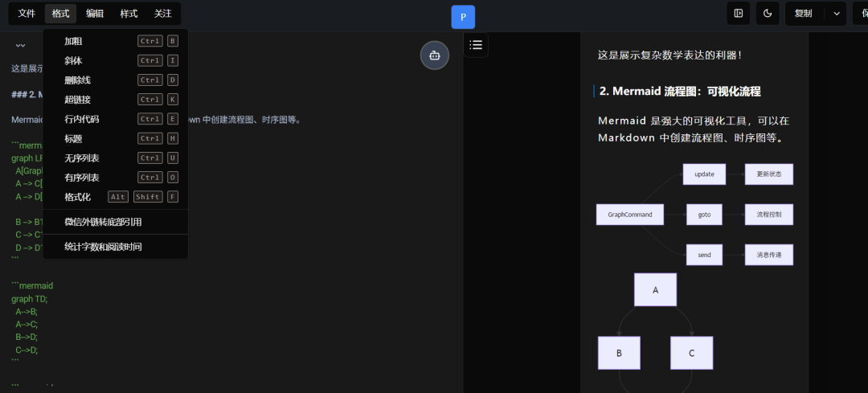Toggle the side panel layout icon
The width and height of the screenshot is (868, 393).
coord(739,14)
